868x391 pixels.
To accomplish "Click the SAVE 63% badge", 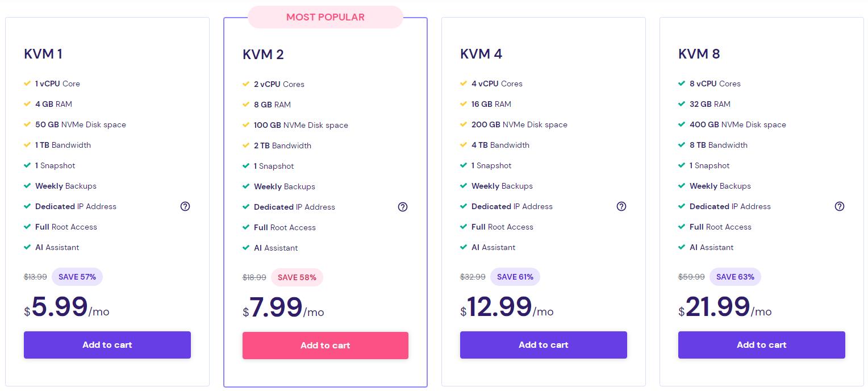I will coord(735,277).
